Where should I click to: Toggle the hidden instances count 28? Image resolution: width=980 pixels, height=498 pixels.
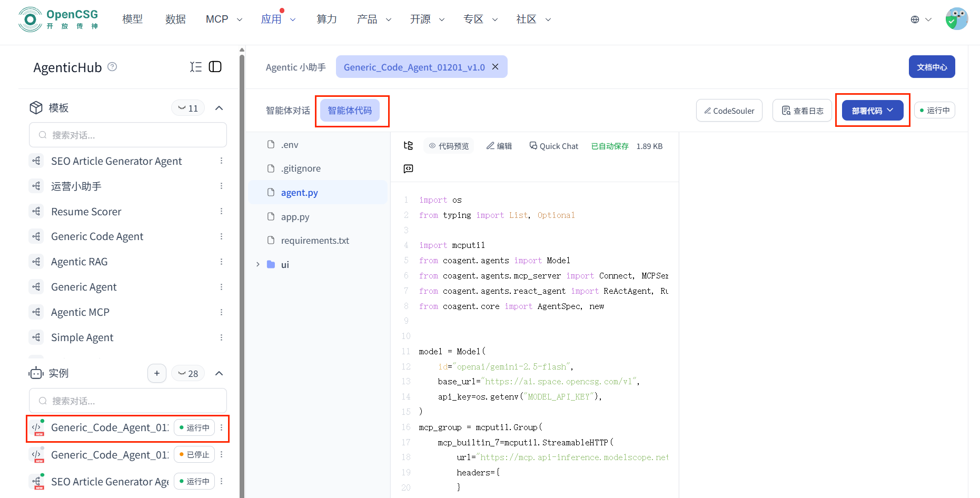tap(188, 374)
